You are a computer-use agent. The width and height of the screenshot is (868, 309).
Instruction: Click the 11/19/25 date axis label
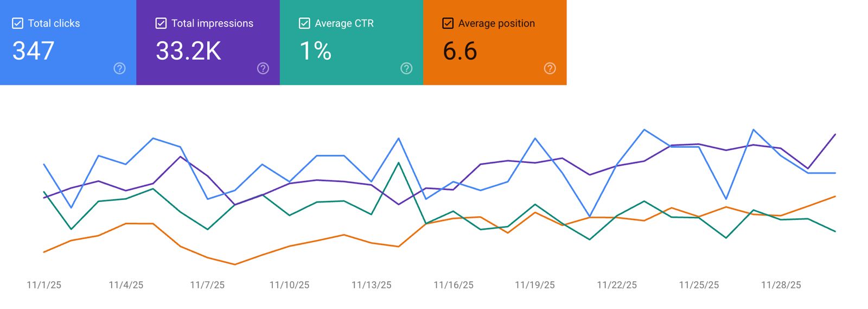tap(535, 285)
